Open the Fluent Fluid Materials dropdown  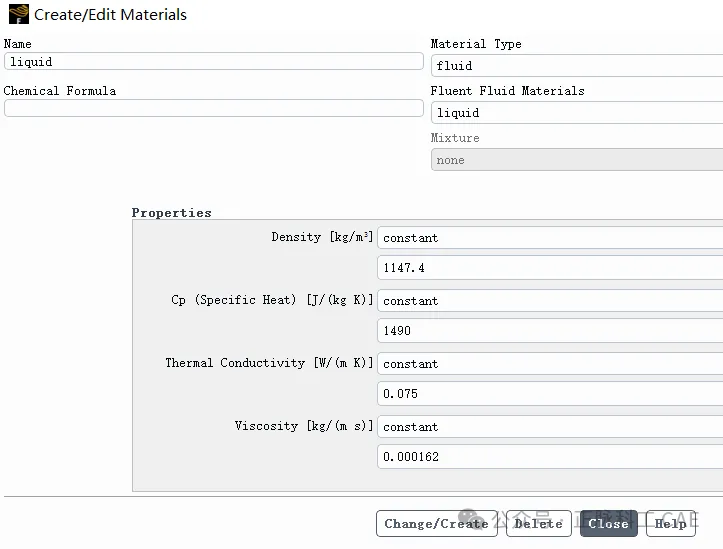[x=577, y=113]
